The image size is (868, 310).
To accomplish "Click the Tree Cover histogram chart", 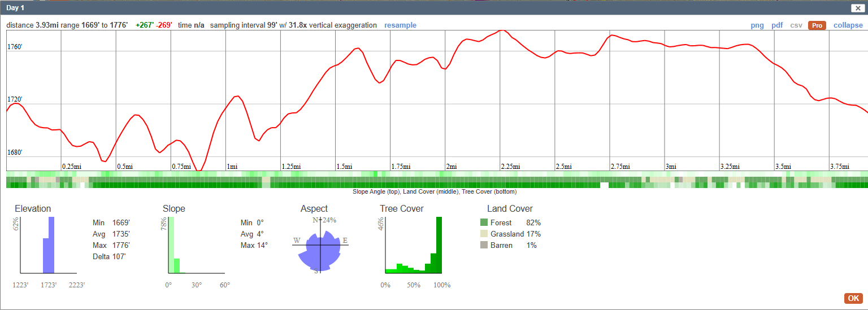I will coord(414,245).
